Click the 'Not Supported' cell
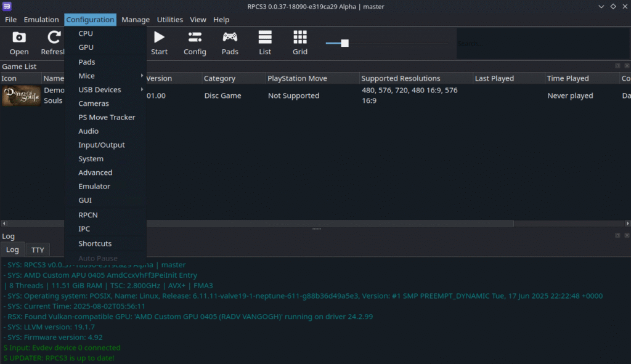The height and width of the screenshot is (364, 631). (293, 95)
